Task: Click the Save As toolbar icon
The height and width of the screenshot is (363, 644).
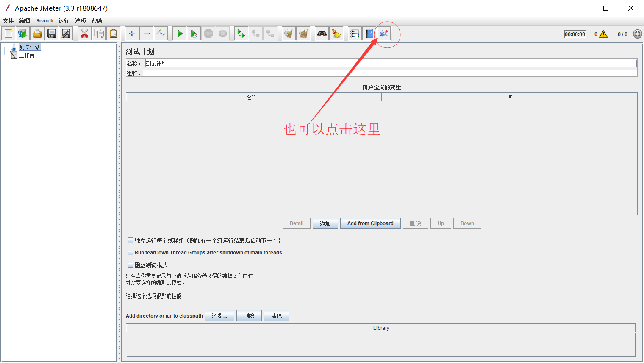Action: tap(66, 34)
